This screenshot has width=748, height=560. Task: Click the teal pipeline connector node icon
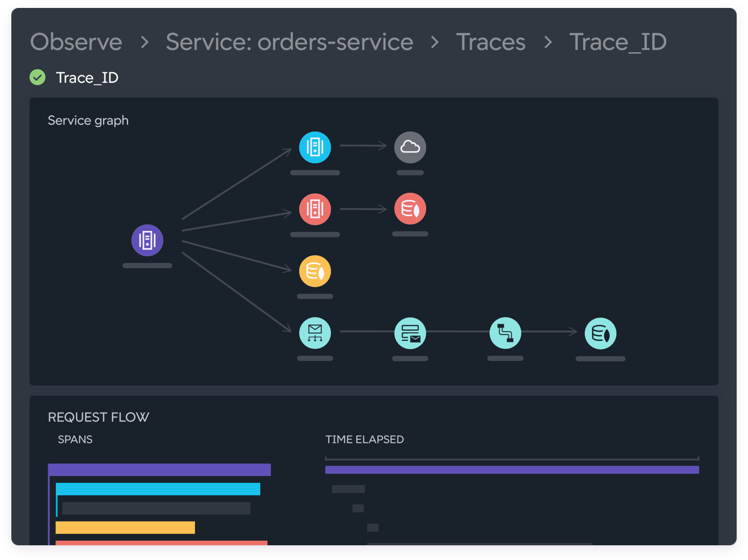(x=505, y=333)
